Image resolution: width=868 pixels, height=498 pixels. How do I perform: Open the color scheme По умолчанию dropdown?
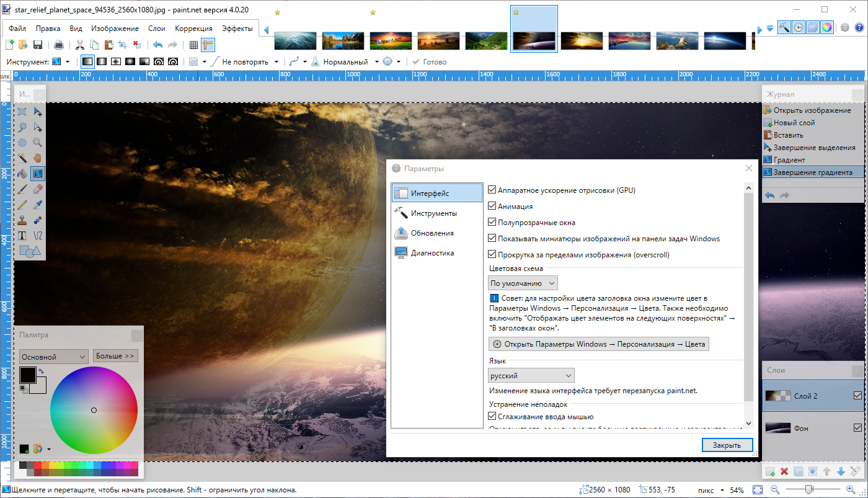523,283
